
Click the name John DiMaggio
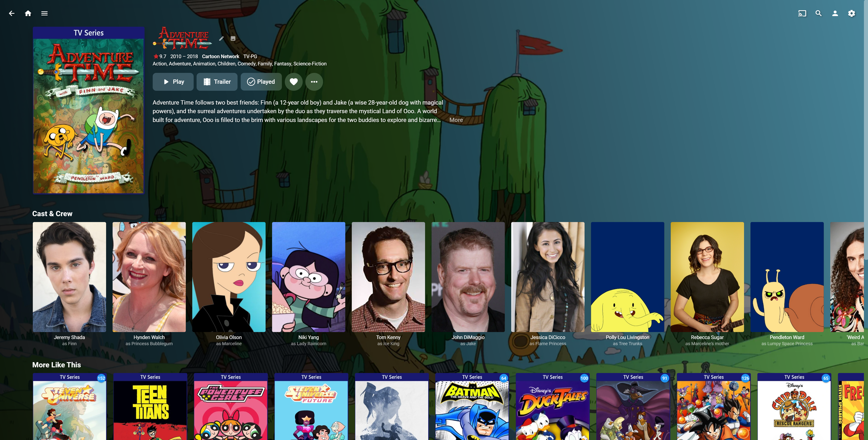pyautogui.click(x=468, y=337)
